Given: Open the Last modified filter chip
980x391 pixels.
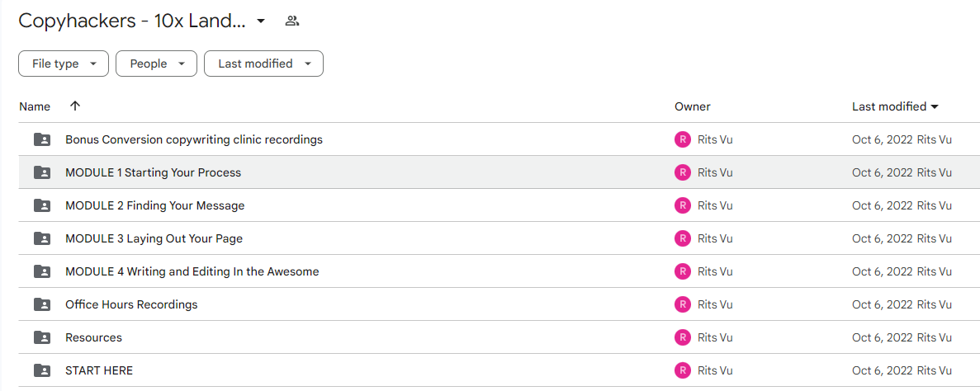Looking at the screenshot, I should tap(263, 64).
